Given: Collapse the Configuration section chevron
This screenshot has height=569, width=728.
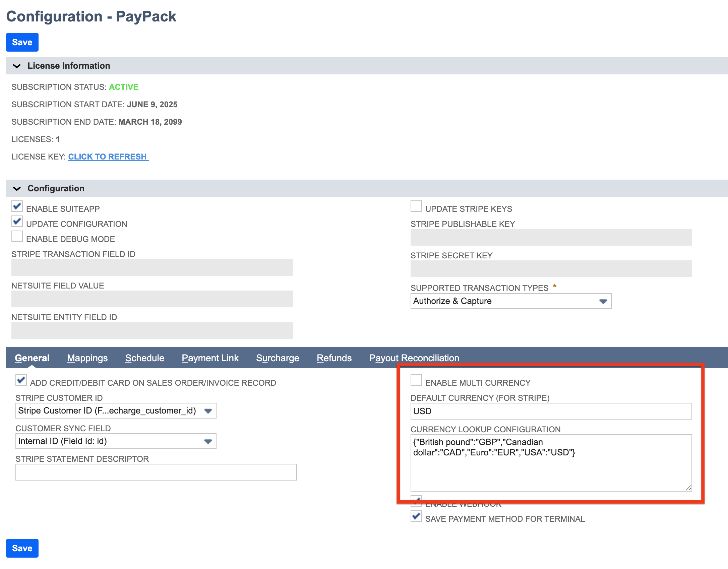Looking at the screenshot, I should click(x=17, y=189).
